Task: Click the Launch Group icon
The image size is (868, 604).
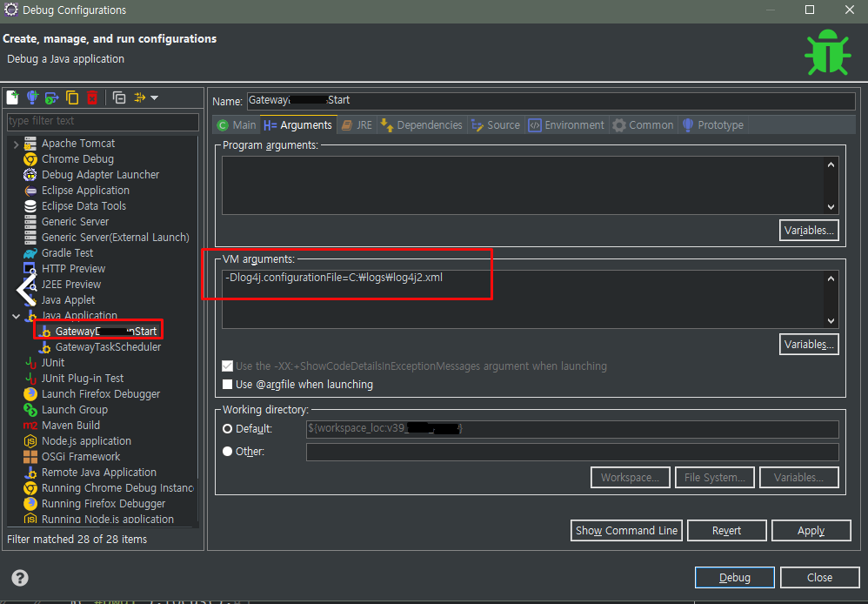Action: click(30, 410)
